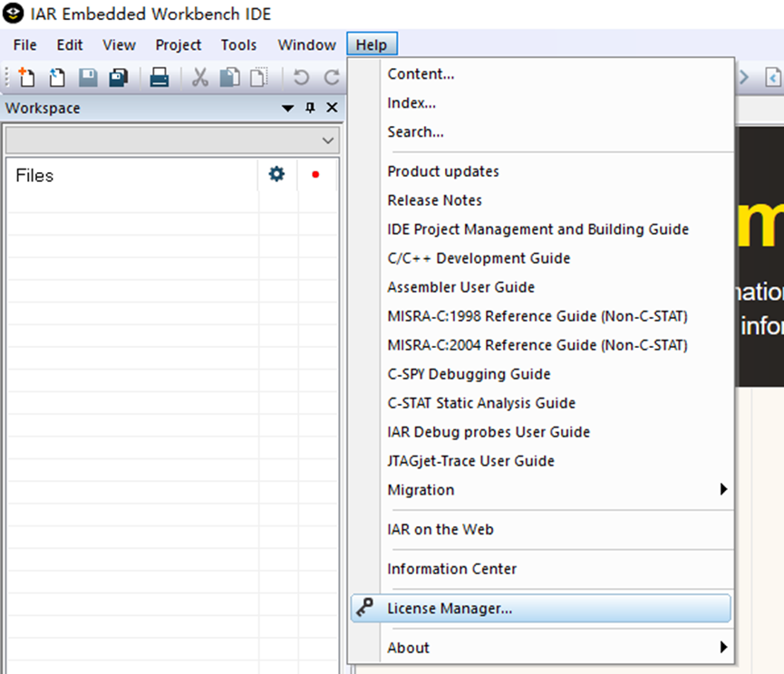Click the IAR application logo icon
This screenshot has width=784, height=674.
[13, 14]
